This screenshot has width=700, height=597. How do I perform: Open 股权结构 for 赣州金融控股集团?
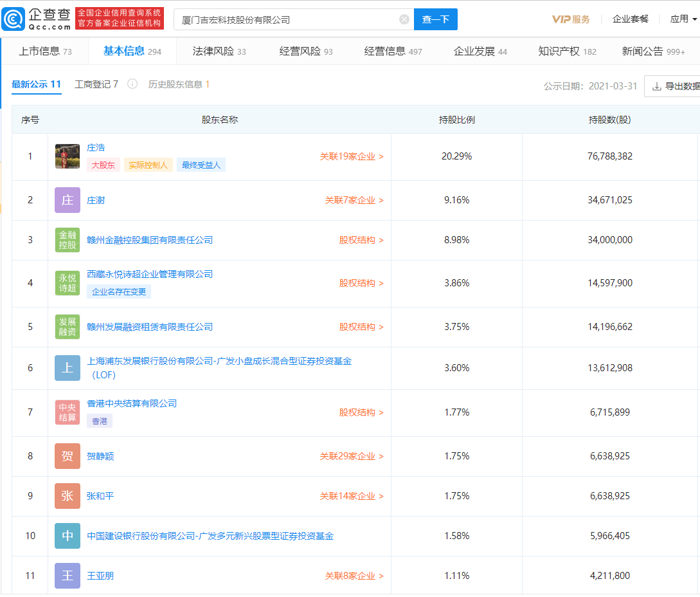pos(361,240)
